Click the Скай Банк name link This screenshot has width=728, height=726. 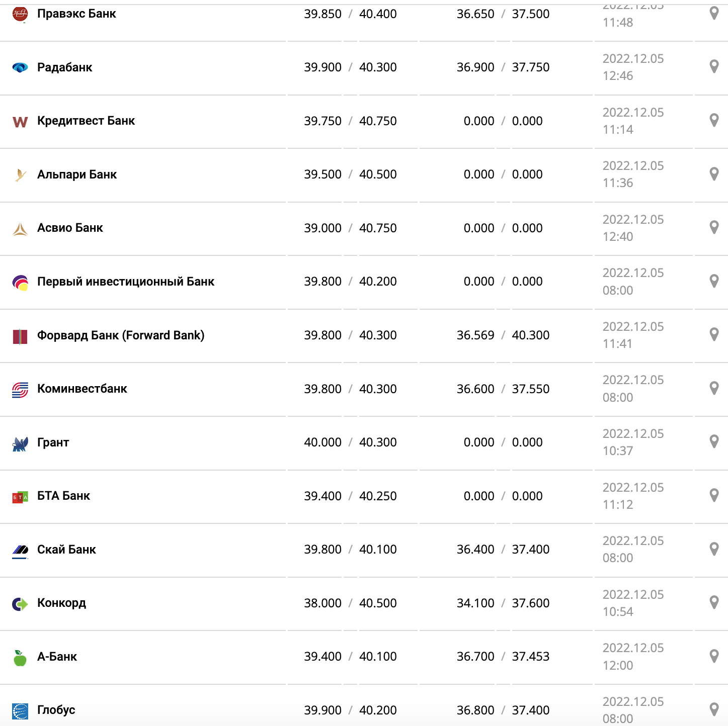(x=66, y=550)
